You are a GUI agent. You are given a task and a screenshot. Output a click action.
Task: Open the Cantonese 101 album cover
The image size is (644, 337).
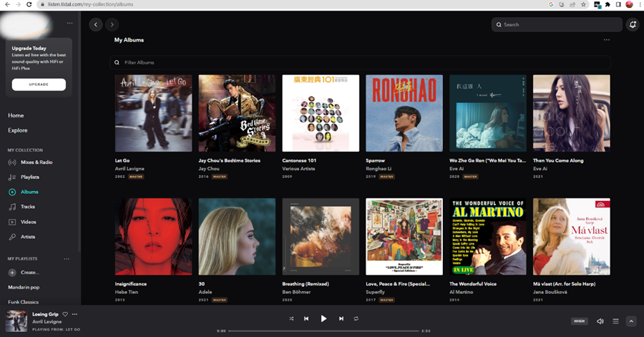tap(321, 113)
